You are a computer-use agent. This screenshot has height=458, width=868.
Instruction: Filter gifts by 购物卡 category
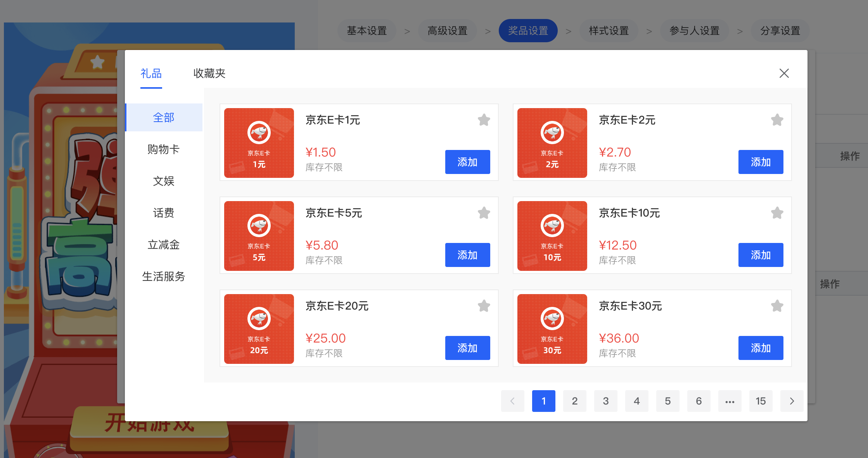[x=164, y=149]
